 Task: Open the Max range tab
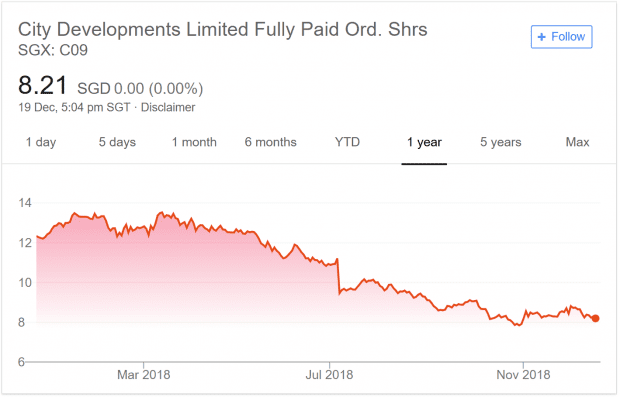click(x=577, y=142)
